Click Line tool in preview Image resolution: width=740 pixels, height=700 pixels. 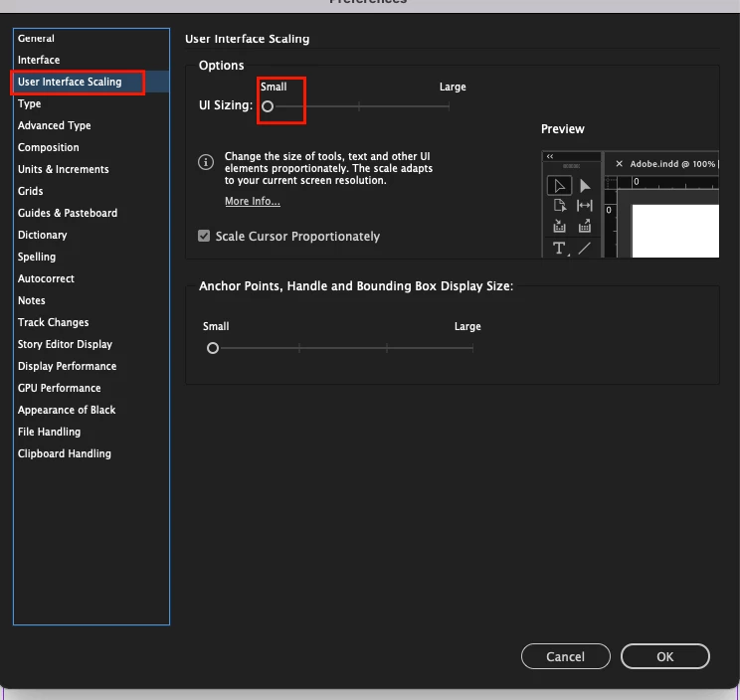coord(585,249)
